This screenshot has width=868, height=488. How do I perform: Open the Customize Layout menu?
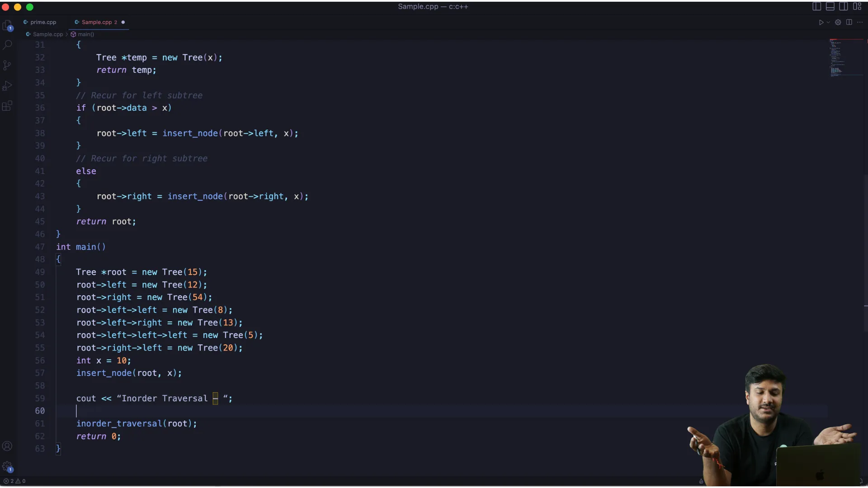857,6
